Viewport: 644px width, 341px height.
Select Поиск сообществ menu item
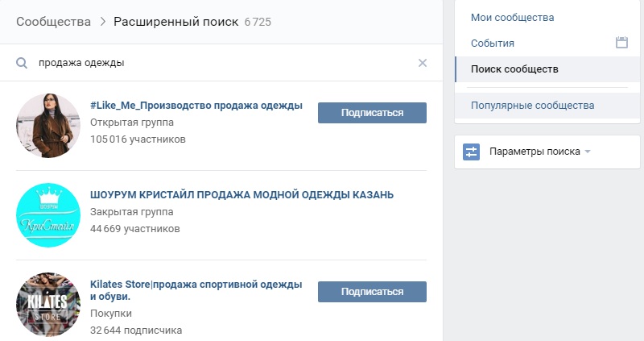click(x=547, y=69)
